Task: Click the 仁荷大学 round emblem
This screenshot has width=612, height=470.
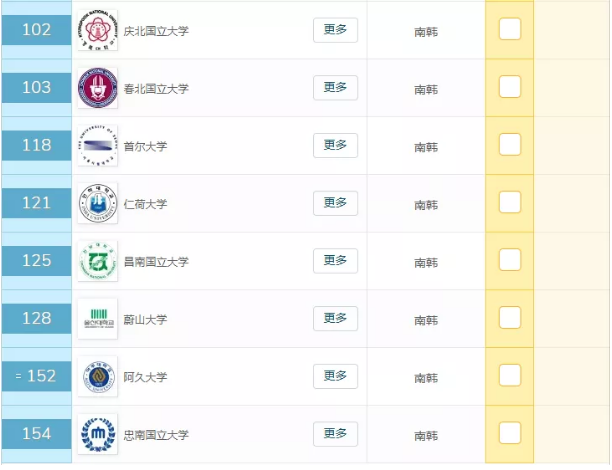Action: [x=97, y=204]
